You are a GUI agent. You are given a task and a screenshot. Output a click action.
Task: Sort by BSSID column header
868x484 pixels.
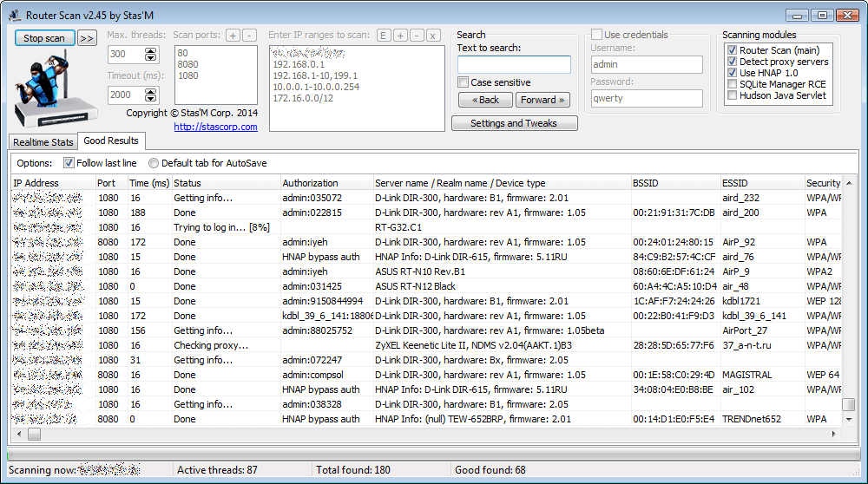pyautogui.click(x=674, y=182)
